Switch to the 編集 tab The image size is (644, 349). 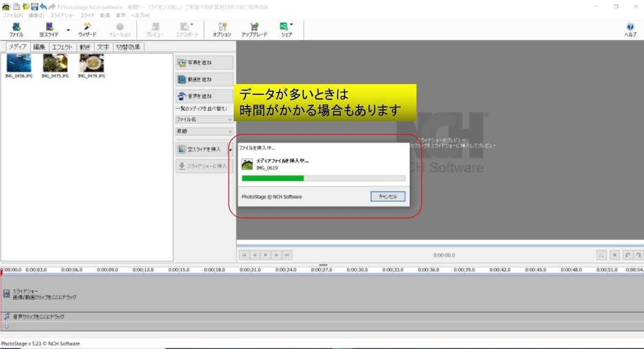pos(39,47)
